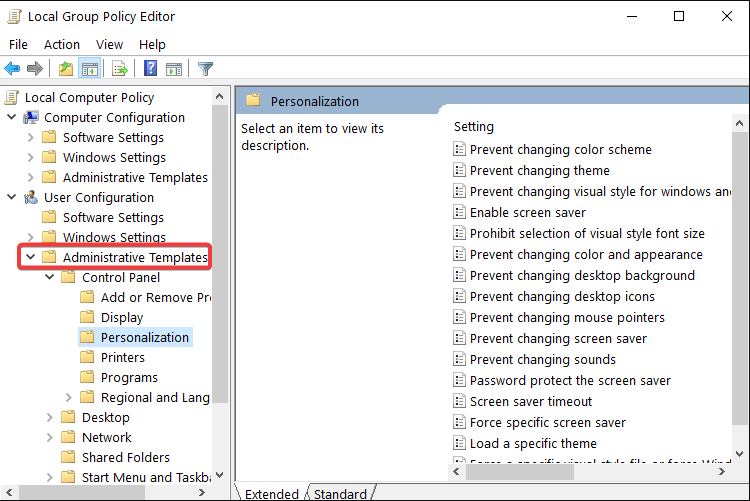Toggle the Show/Hide Console Tree icon
Image resolution: width=750 pixels, height=501 pixels.
coord(89,69)
